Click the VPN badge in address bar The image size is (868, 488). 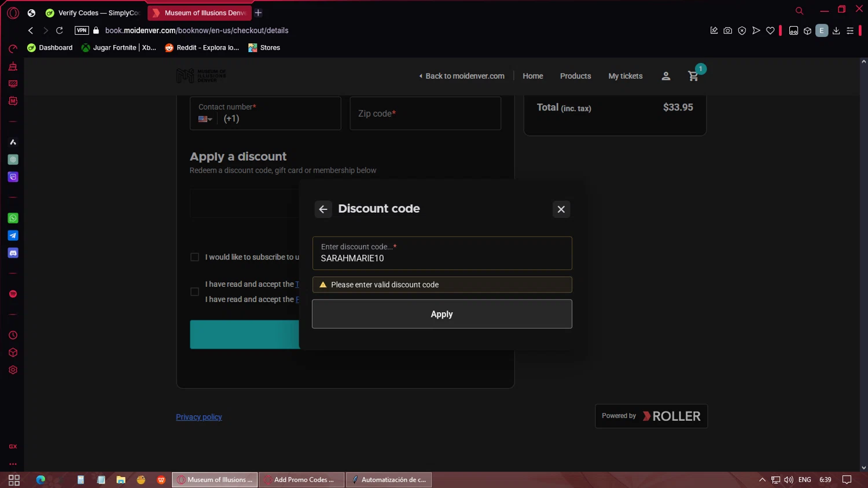click(82, 31)
